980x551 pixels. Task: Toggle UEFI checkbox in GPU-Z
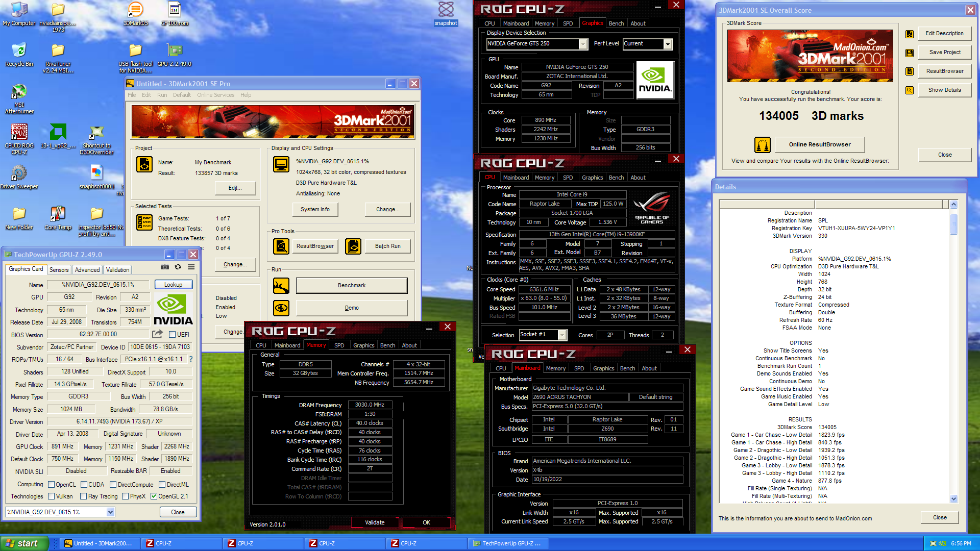172,335
